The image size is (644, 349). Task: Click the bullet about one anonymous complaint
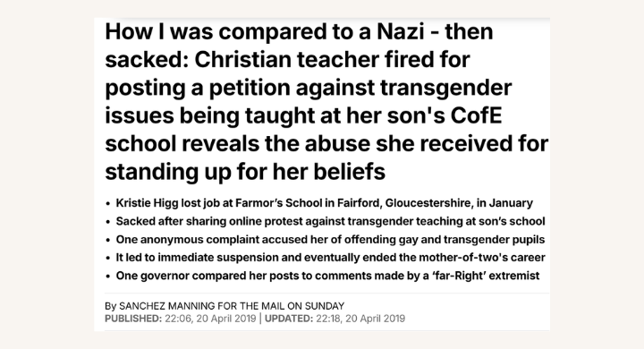click(330, 239)
